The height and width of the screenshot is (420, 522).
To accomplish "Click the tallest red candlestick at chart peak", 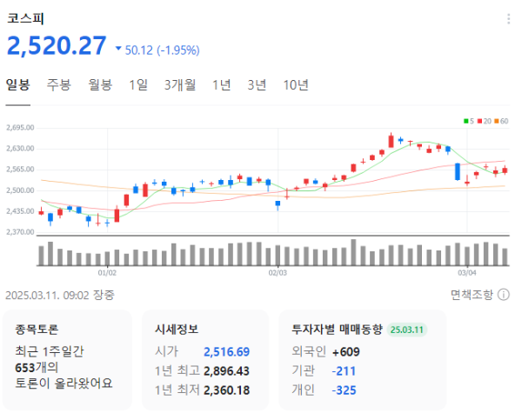I will tap(391, 141).
